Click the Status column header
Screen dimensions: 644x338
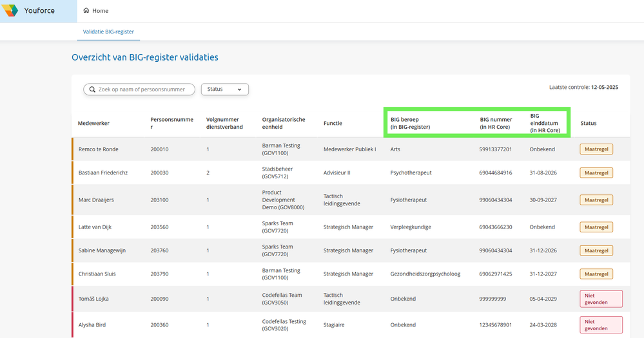click(588, 123)
